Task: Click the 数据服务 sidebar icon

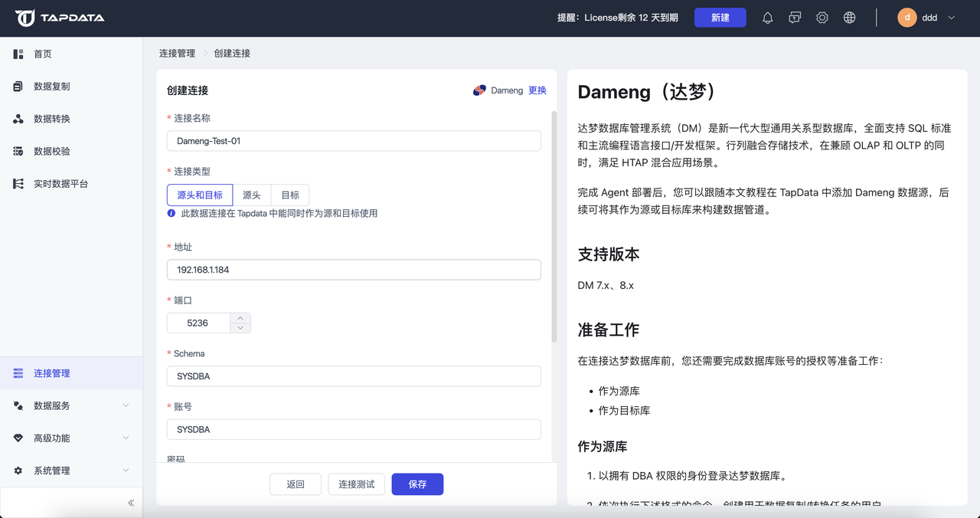Action: pos(18,405)
